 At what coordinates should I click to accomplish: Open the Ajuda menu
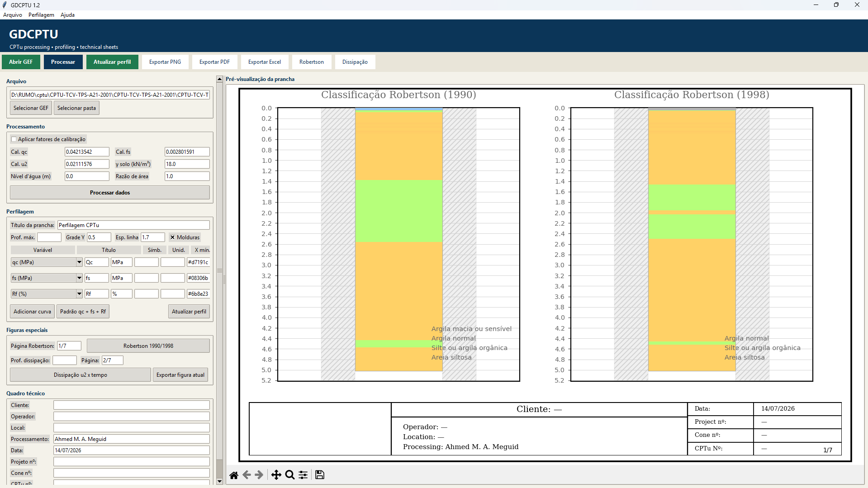tap(67, 15)
